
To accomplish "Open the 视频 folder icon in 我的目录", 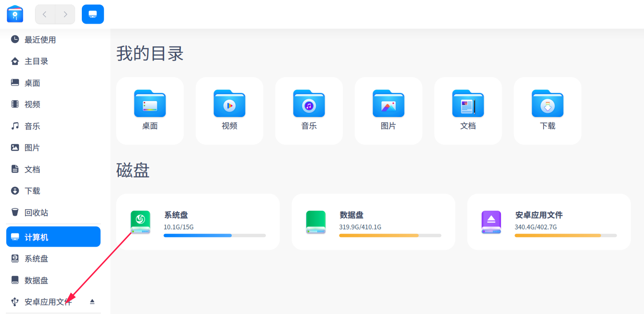I will pyautogui.click(x=230, y=103).
